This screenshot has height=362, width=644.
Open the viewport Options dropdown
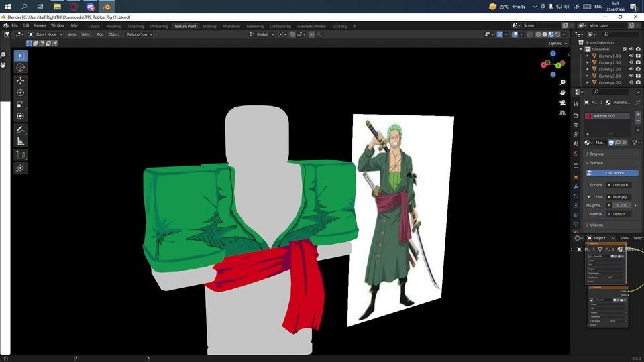[x=557, y=43]
